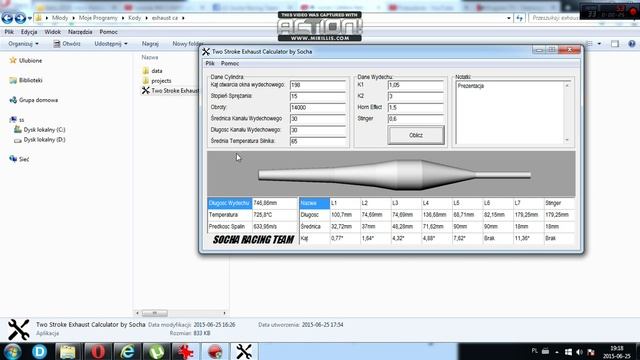Open the Pomoc menu in the calculator window
Image resolution: width=640 pixels, height=360 pixels.
click(230, 63)
